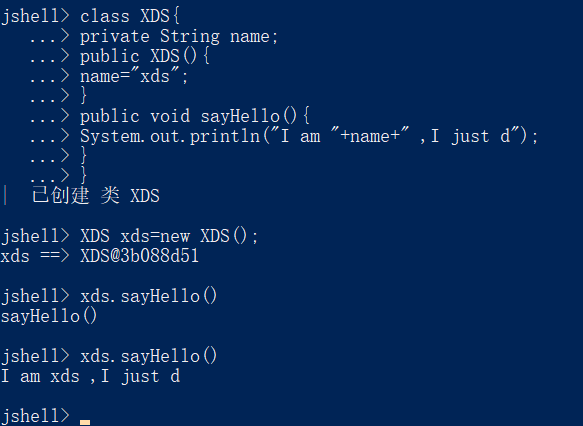583x426 pixels.
Task: Click the 'XDS xds=new XDS();' command
Action: [x=169, y=236]
